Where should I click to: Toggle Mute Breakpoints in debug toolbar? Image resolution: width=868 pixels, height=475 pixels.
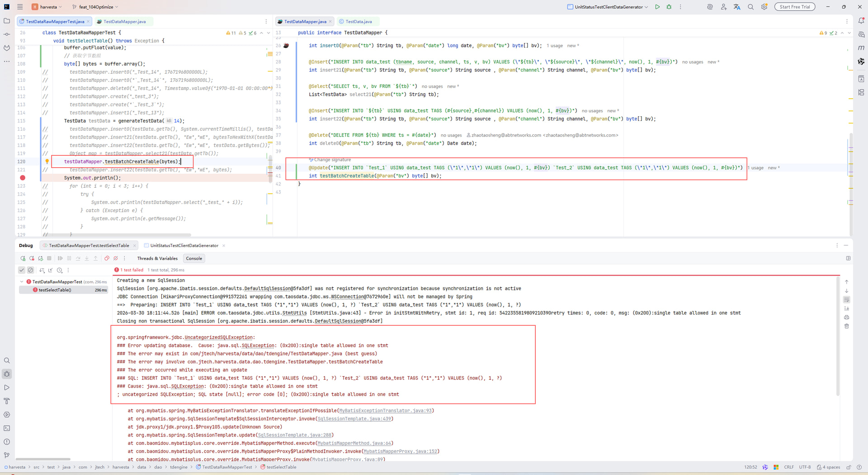click(116, 258)
